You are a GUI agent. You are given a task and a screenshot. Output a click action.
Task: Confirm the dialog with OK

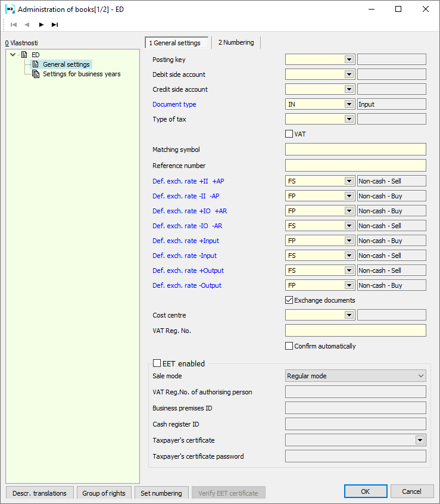pyautogui.click(x=366, y=491)
